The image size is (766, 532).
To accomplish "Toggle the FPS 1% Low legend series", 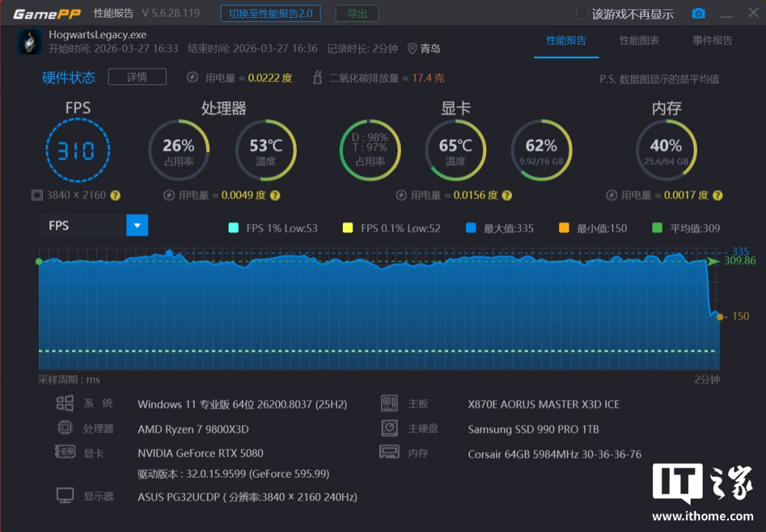I will click(x=234, y=228).
